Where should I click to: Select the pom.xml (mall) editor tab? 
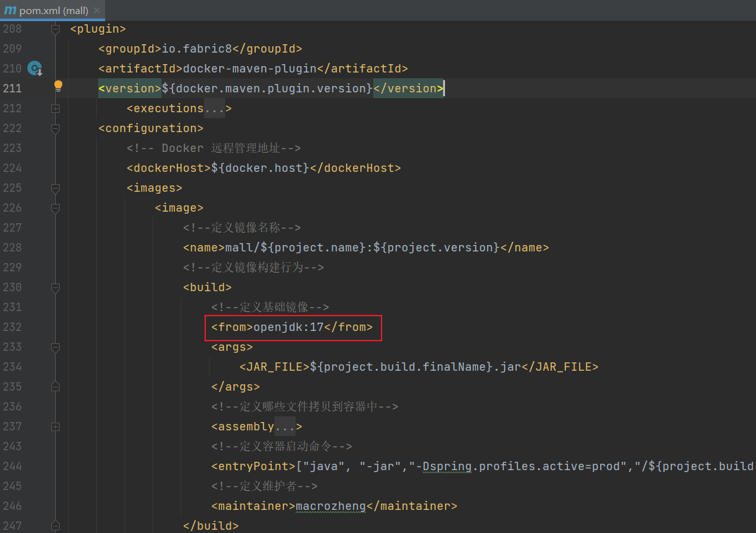coord(54,11)
